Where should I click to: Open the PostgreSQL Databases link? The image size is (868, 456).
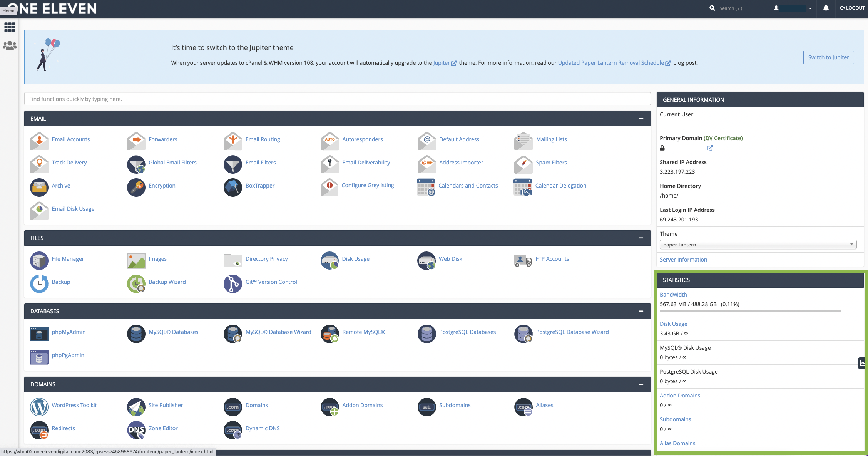click(x=467, y=332)
